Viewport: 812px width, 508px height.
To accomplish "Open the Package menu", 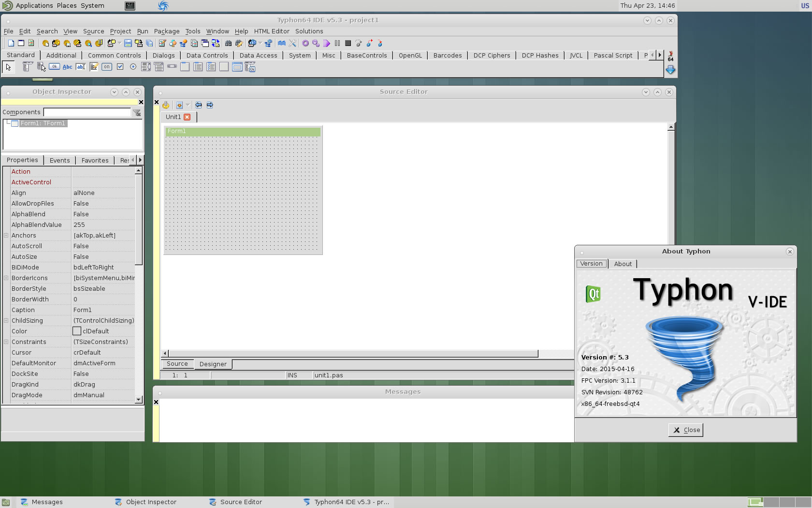I will click(167, 31).
